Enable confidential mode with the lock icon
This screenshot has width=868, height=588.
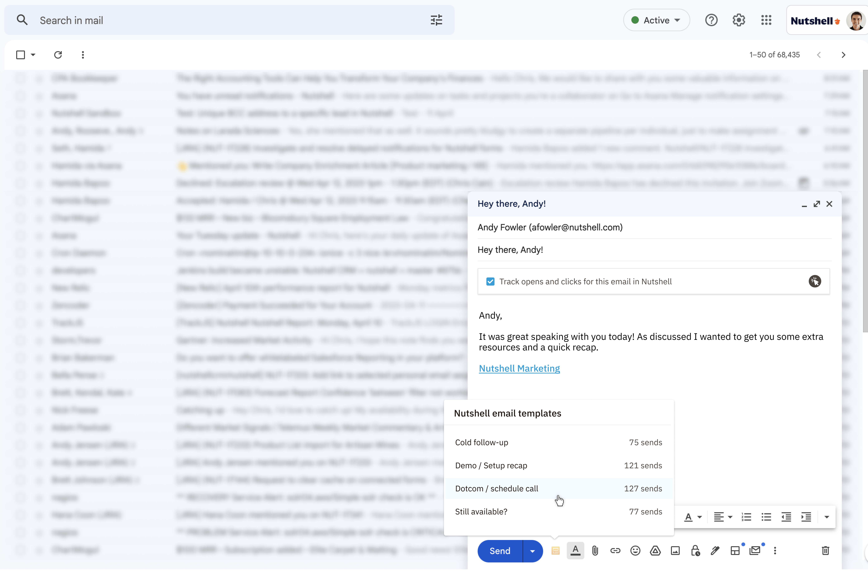coord(695,551)
